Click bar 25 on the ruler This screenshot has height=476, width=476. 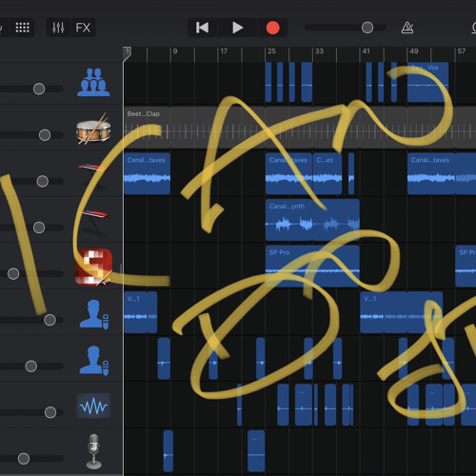tap(271, 51)
